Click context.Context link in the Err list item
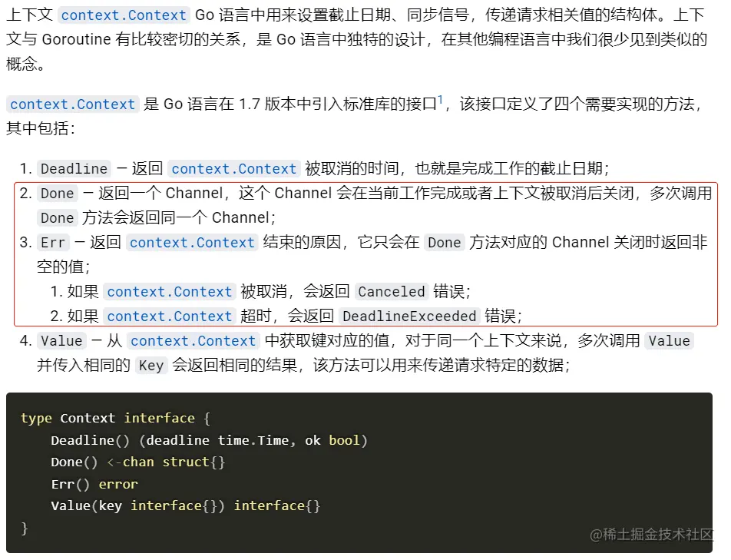The image size is (731, 560). [x=192, y=243]
